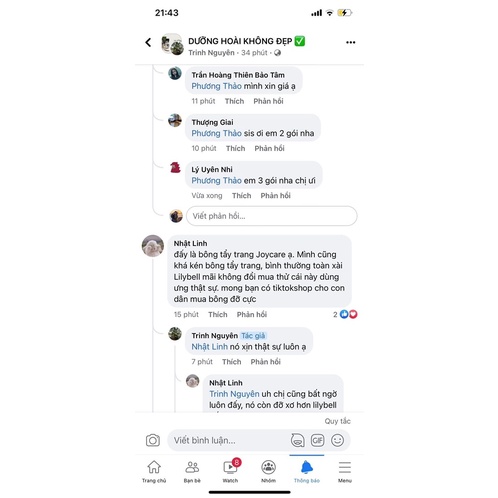Open the emoji smiley picker
Viewport: 498px width, 498px height.
(337, 440)
